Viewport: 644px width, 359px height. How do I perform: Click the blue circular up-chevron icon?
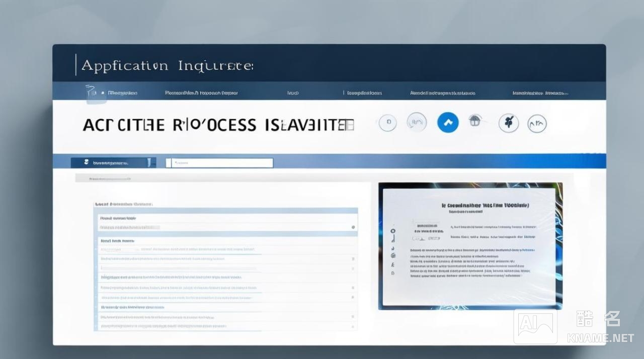[448, 122]
